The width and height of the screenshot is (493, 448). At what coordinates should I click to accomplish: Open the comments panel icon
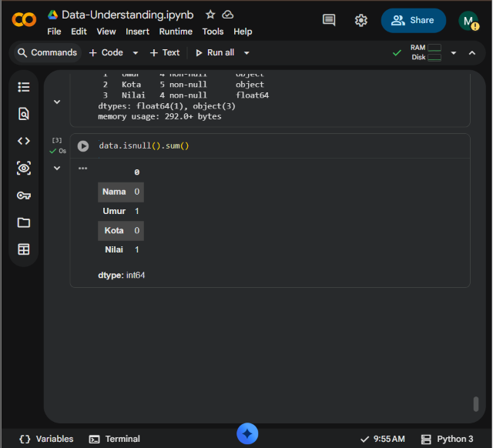click(x=329, y=20)
